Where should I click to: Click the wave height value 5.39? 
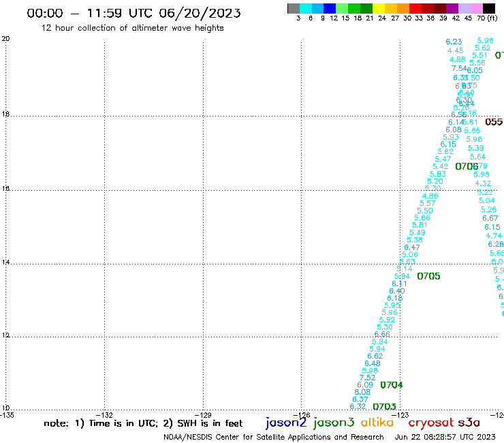click(475, 148)
